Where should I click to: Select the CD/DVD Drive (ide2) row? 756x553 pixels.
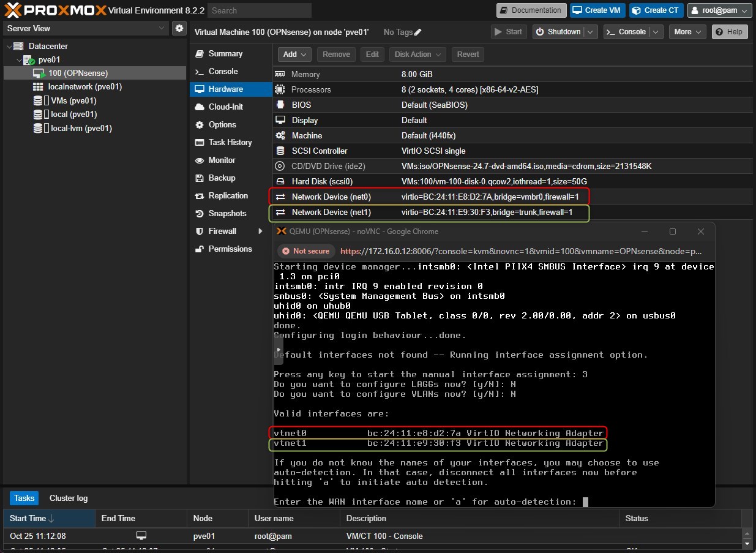click(x=328, y=166)
